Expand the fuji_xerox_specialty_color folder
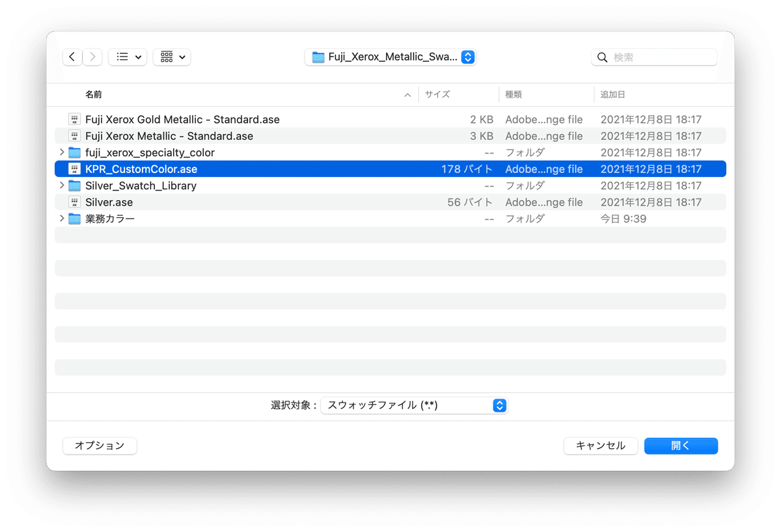 coord(62,152)
